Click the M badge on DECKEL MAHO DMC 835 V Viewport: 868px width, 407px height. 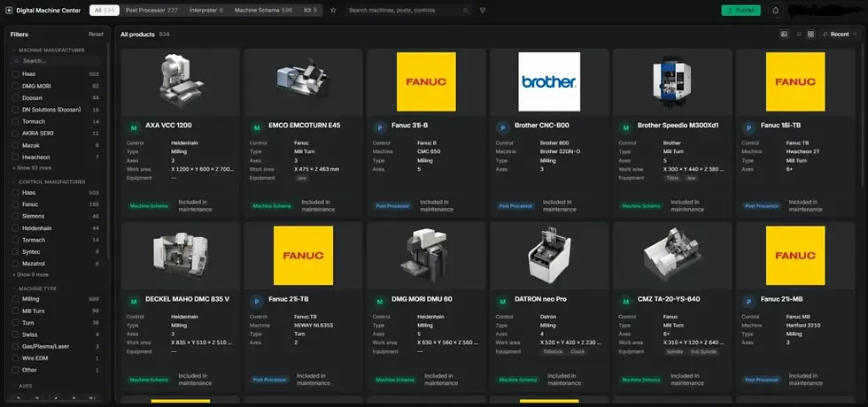pyautogui.click(x=134, y=302)
